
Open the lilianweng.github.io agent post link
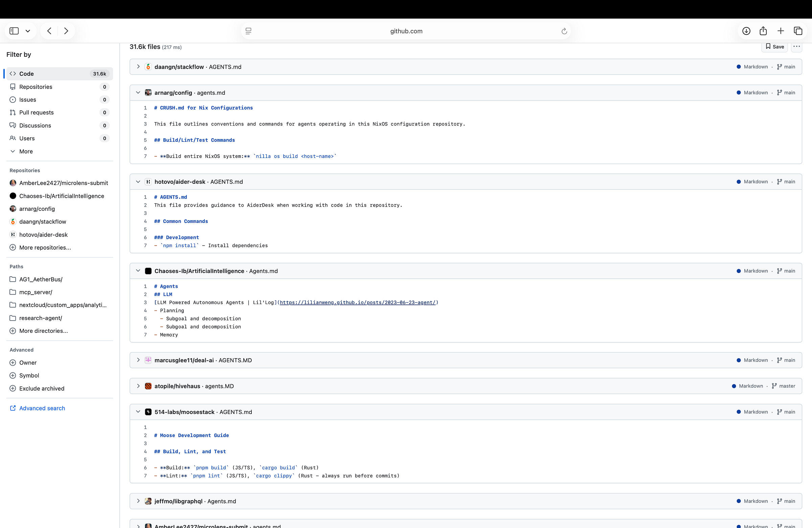[x=358, y=302]
